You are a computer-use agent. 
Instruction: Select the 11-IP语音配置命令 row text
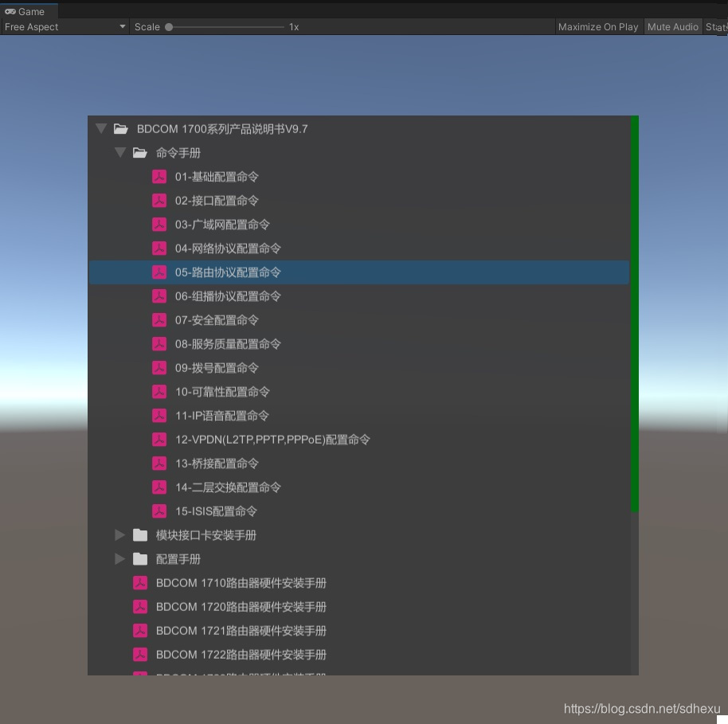coord(222,416)
